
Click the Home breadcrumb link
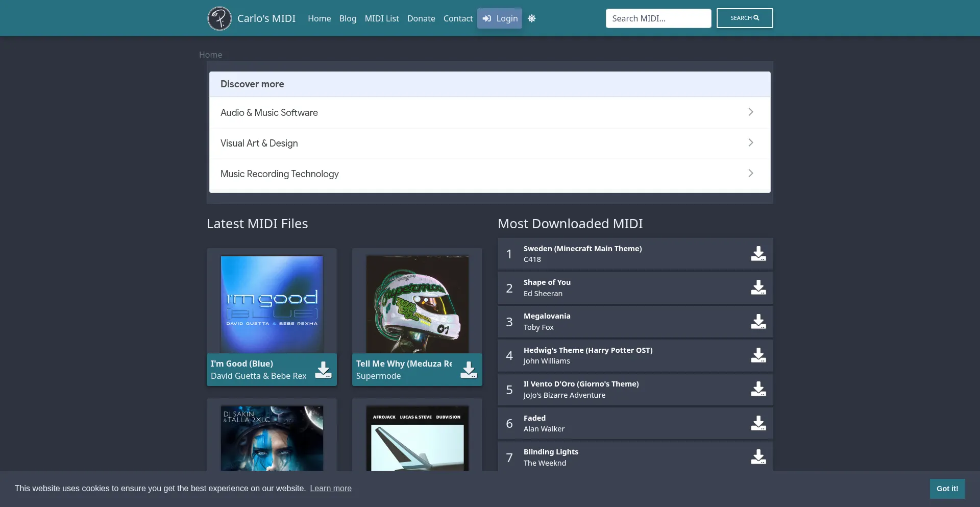pos(210,55)
